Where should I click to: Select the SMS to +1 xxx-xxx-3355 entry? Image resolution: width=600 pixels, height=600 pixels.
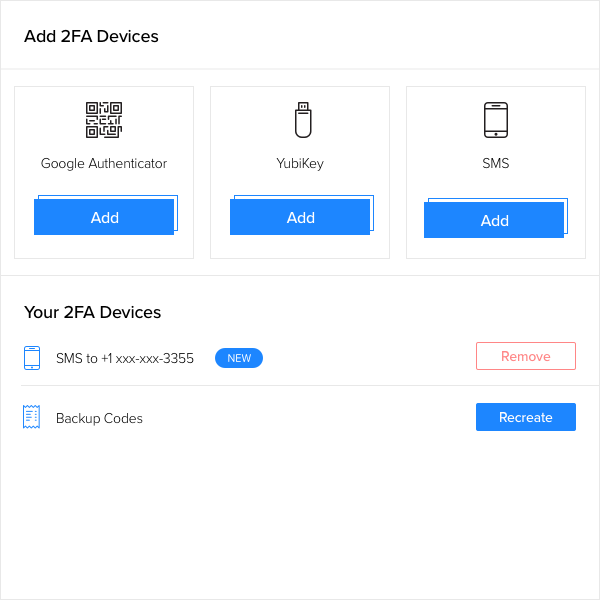pyautogui.click(x=125, y=358)
